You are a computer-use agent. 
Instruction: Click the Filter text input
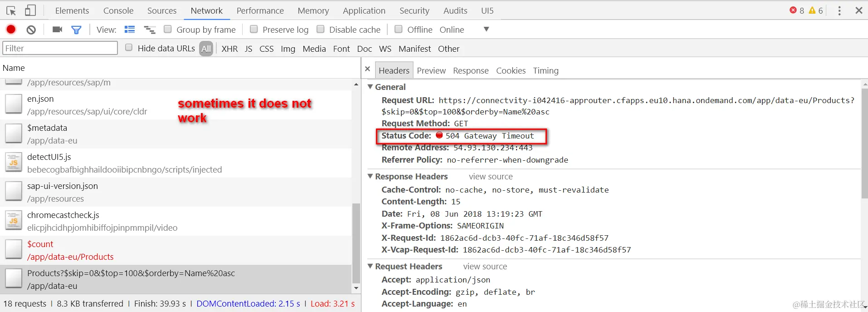[60, 48]
